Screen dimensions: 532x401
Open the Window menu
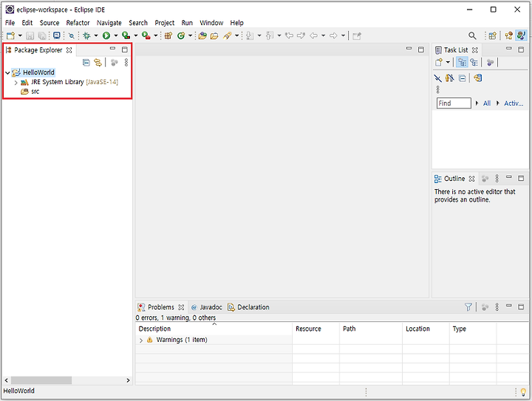pos(211,23)
